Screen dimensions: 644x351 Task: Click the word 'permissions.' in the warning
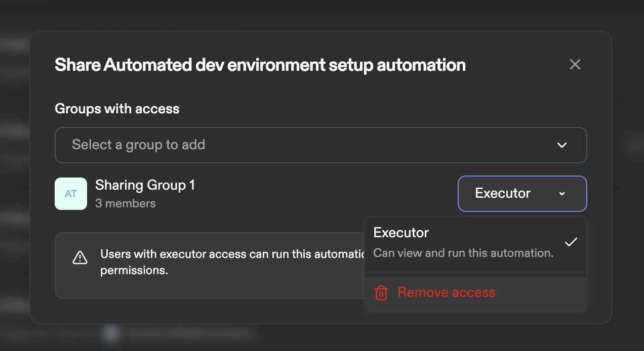(x=134, y=270)
